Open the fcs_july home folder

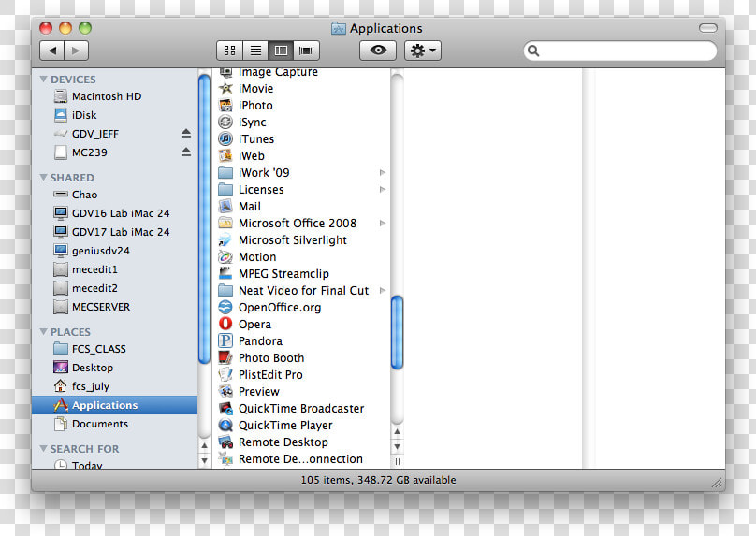[115, 386]
